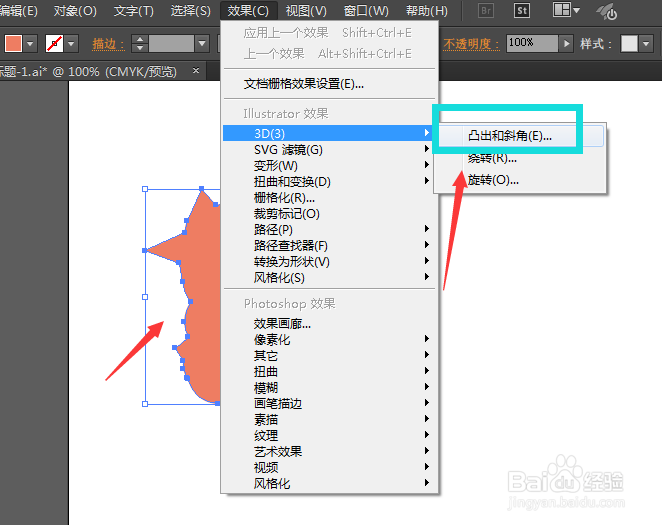Expand the 路径(P) submenu
The width and height of the screenshot is (662, 525).
click(329, 230)
